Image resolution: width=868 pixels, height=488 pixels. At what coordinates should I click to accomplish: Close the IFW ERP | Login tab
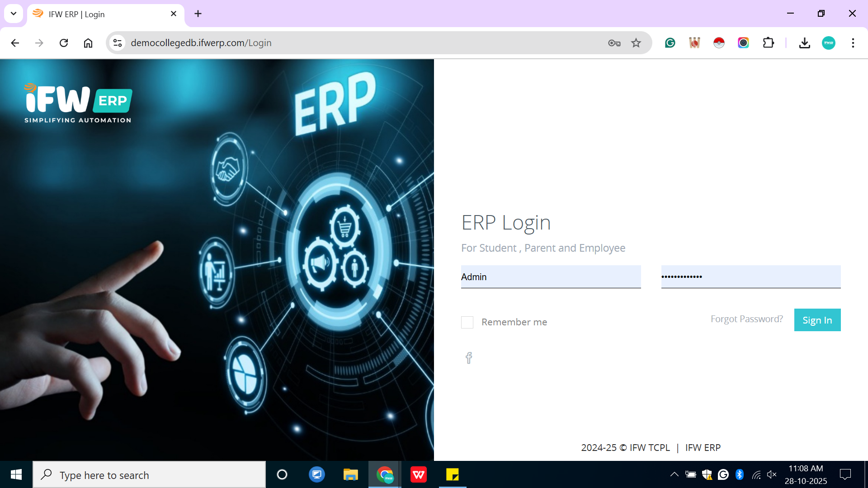click(174, 14)
